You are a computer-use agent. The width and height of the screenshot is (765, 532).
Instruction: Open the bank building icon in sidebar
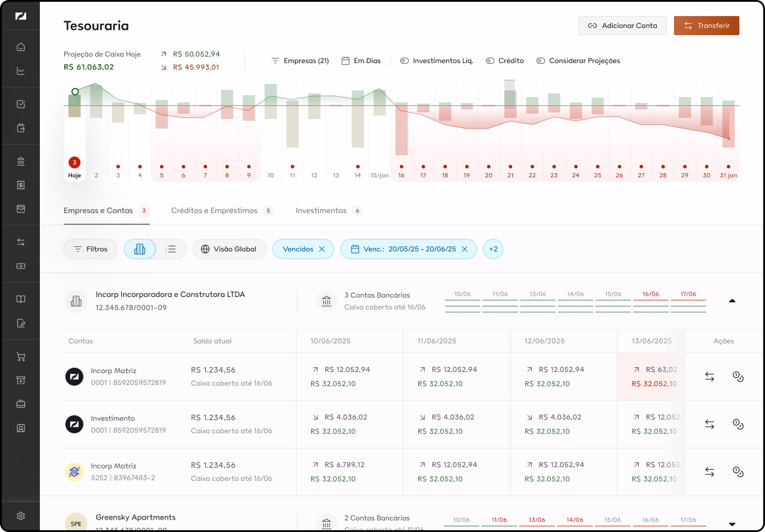pyautogui.click(x=21, y=161)
